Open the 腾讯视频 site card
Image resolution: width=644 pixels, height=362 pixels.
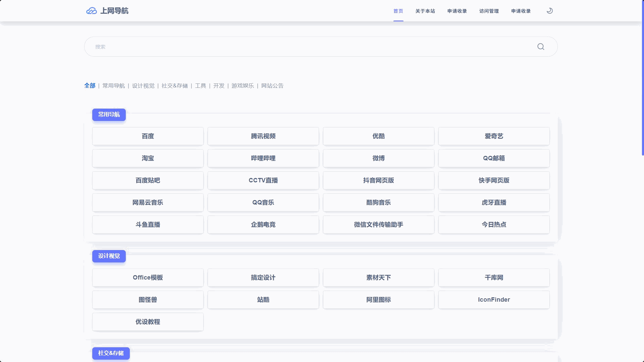[x=263, y=136]
